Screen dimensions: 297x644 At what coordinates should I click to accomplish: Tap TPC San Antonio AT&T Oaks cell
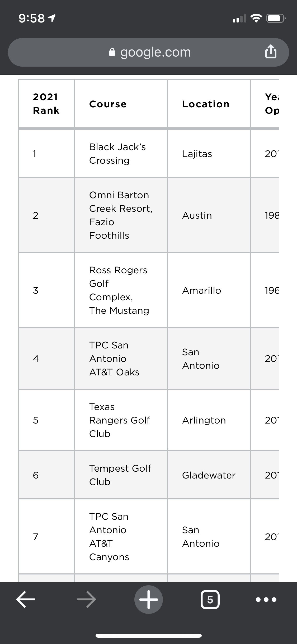pos(114,358)
